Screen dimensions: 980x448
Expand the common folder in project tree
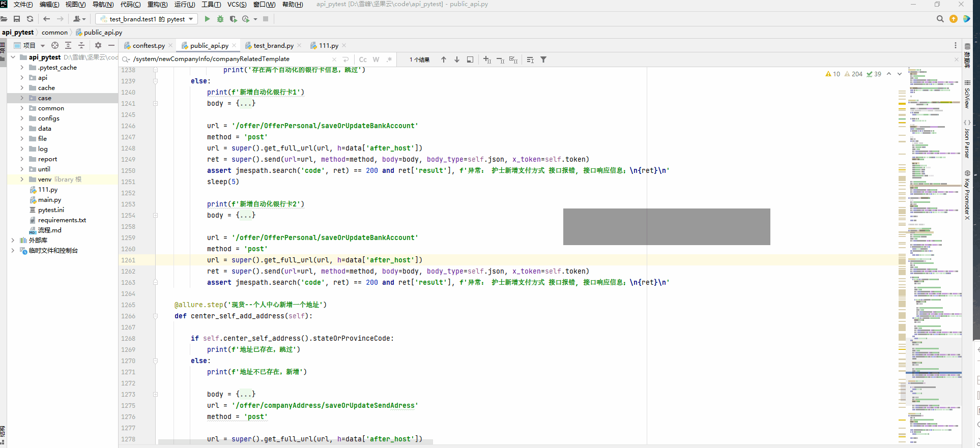[22, 108]
